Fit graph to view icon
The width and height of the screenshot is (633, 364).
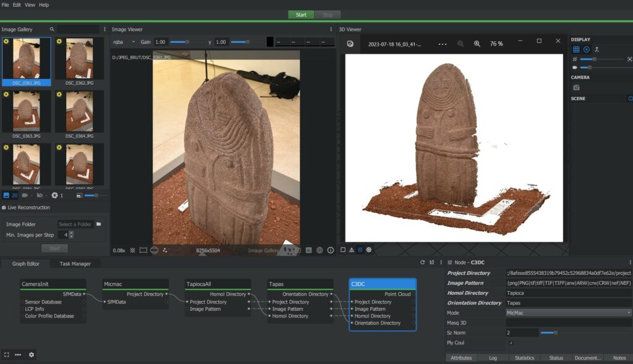7,355
